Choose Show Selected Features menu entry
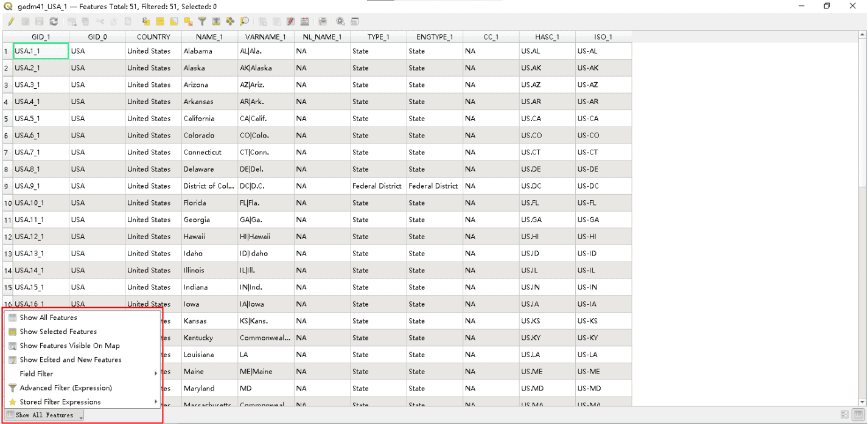Screen dimensions: 868x424 point(82,332)
